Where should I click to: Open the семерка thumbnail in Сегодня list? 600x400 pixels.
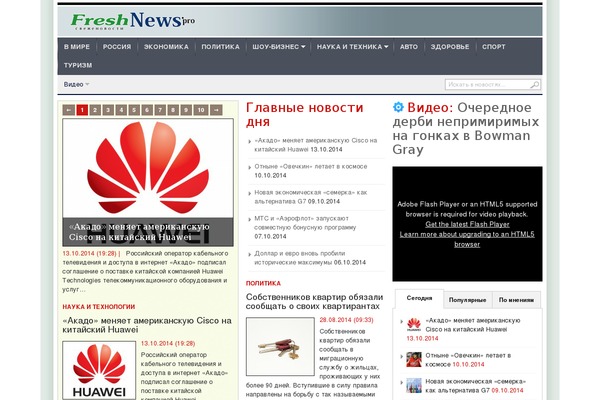[414, 385]
